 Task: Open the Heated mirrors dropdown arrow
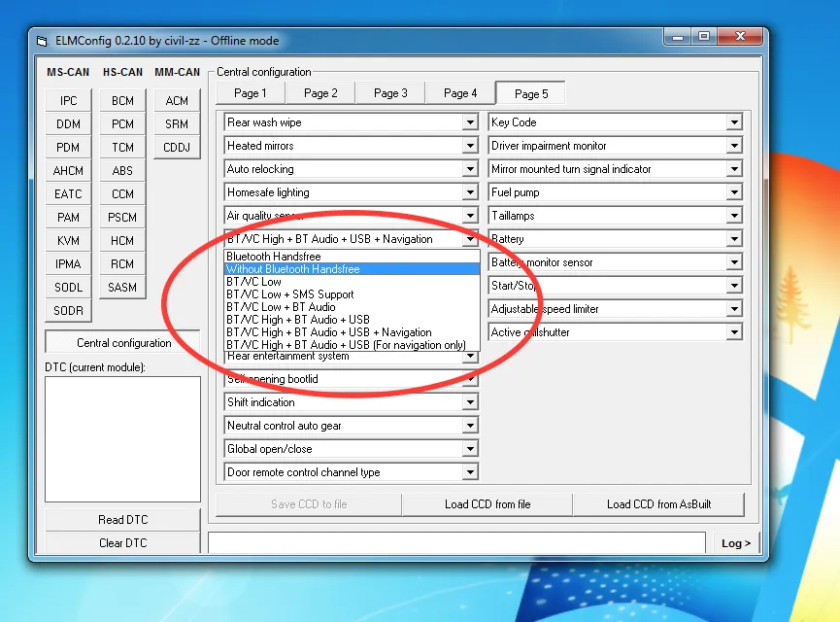(470, 146)
